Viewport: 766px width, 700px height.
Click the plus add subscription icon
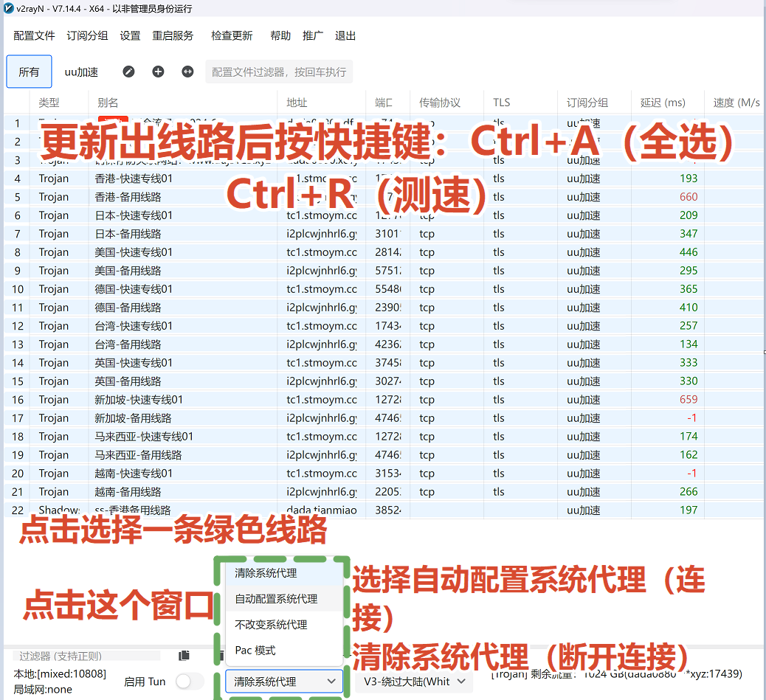[158, 72]
